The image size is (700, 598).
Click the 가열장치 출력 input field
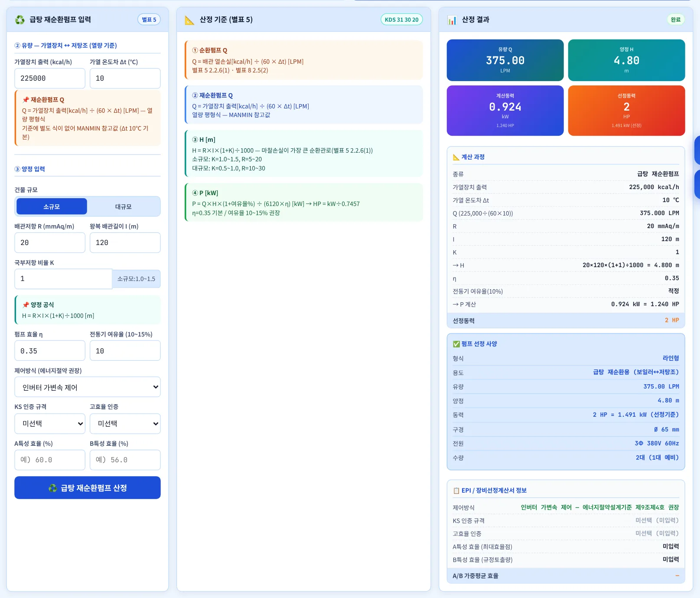50,78
